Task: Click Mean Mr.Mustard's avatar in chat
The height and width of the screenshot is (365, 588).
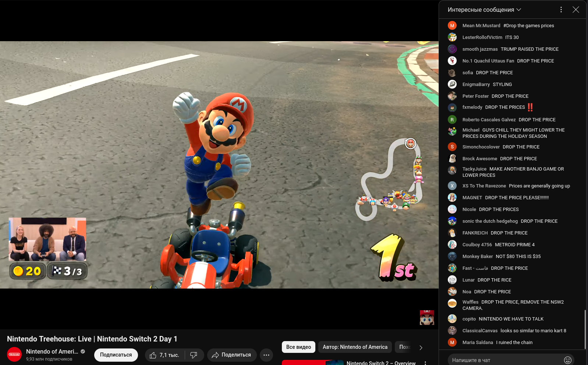Action: pos(452,25)
